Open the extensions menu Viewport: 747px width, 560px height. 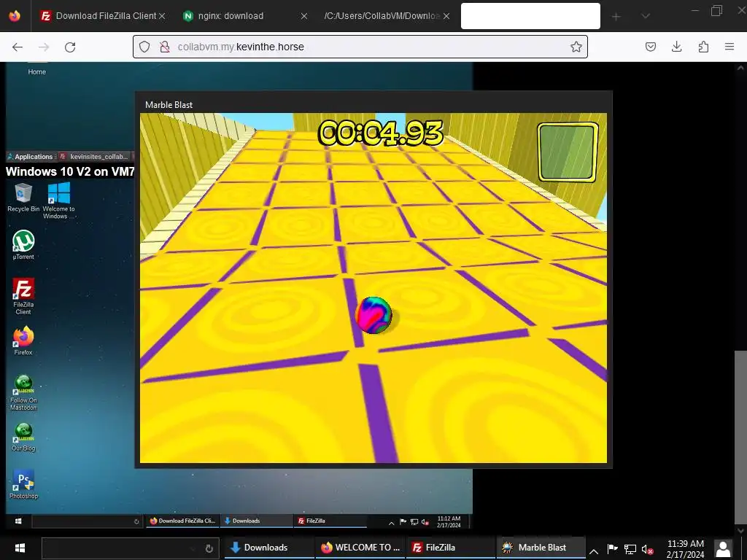tap(703, 47)
